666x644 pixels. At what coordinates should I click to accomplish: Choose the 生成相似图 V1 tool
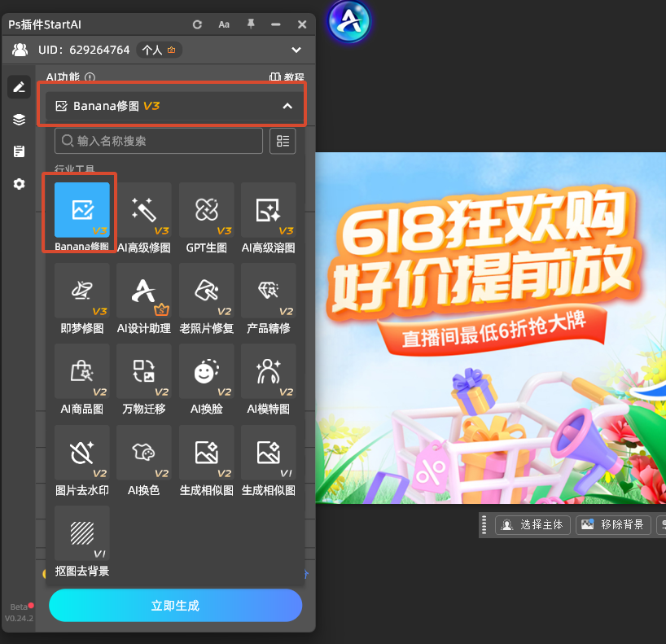269,453
